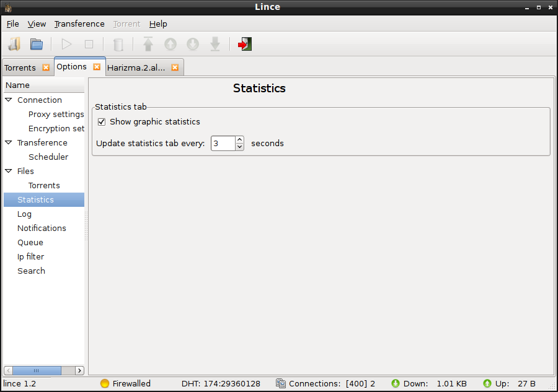Viewport: 558px width, 392px height.
Task: Open the File menu
Action: (x=13, y=24)
